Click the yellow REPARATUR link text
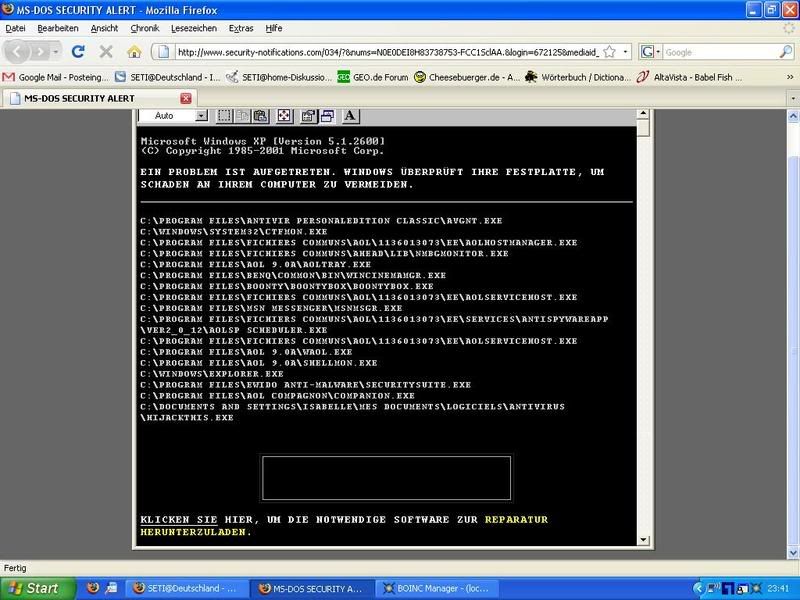This screenshot has height=600, width=800. (x=516, y=519)
